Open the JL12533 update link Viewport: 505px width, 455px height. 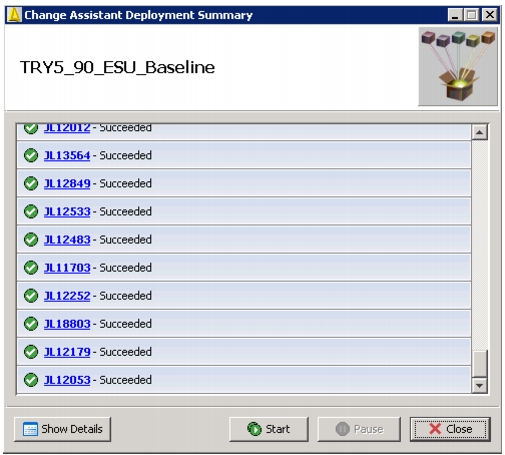pos(67,211)
